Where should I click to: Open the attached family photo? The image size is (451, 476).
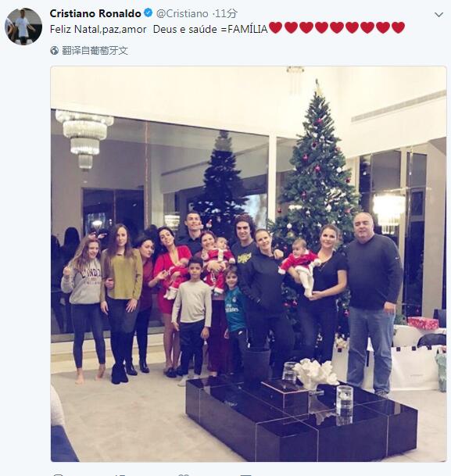pyautogui.click(x=249, y=264)
